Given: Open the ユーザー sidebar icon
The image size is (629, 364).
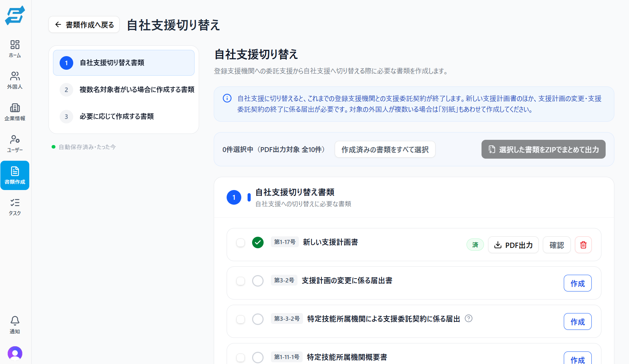Looking at the screenshot, I should point(15,143).
